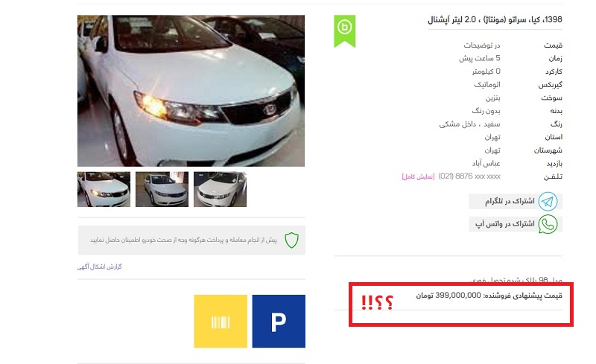Select the first car thumbnail with headlight on
The width and height of the screenshot is (596, 364).
[x=104, y=189]
